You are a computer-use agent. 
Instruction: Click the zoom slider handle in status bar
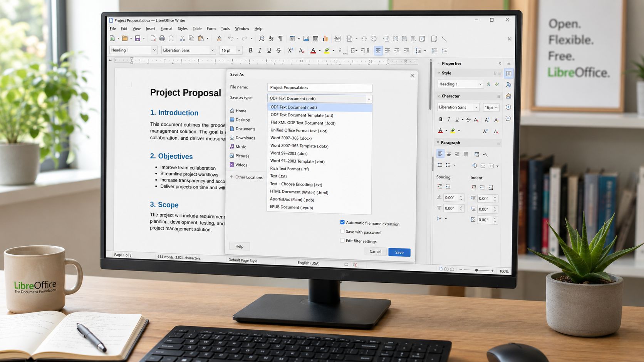pos(476,270)
